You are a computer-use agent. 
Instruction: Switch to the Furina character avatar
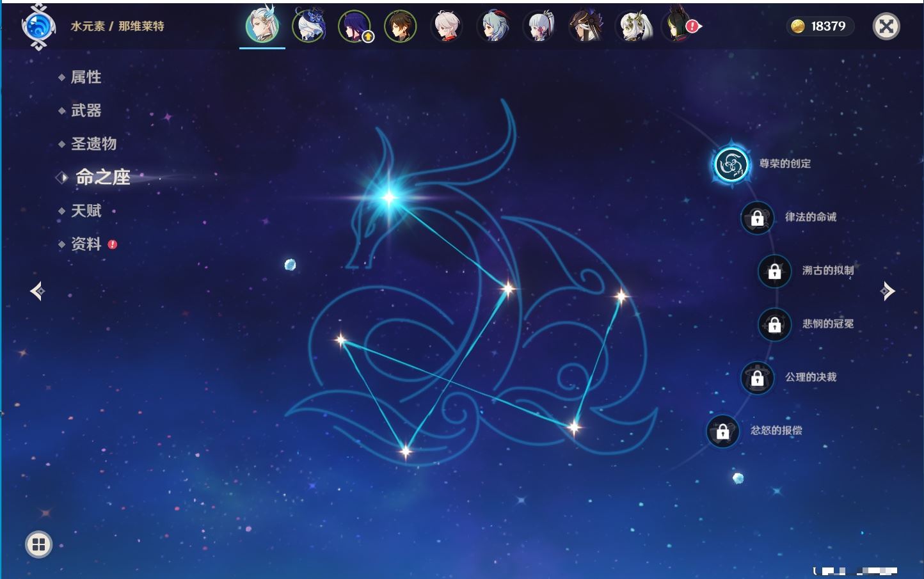pos(308,26)
